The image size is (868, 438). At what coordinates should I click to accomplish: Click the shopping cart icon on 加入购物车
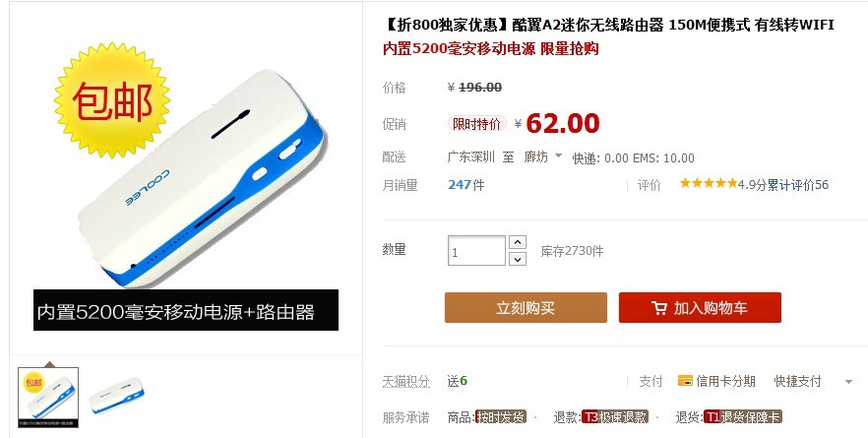(x=658, y=308)
